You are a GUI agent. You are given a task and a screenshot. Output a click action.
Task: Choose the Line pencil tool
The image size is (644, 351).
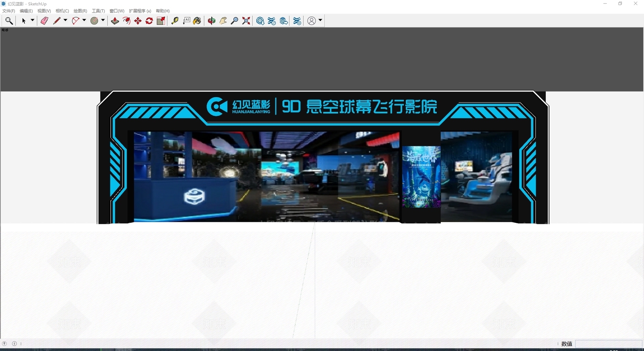(57, 21)
